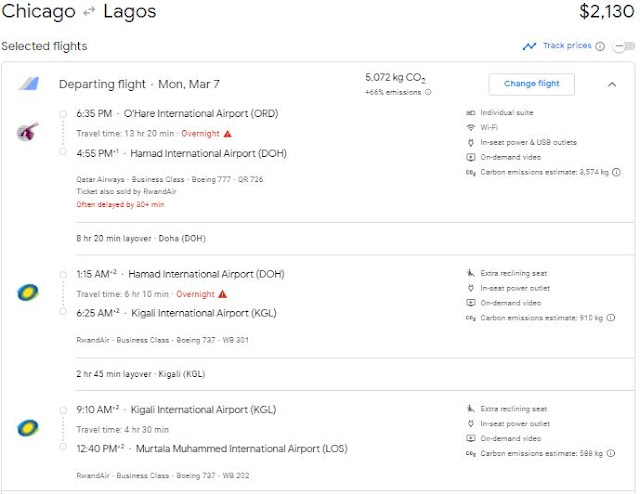Click the Extra reclining seat icon on WB 301

[x=470, y=273]
